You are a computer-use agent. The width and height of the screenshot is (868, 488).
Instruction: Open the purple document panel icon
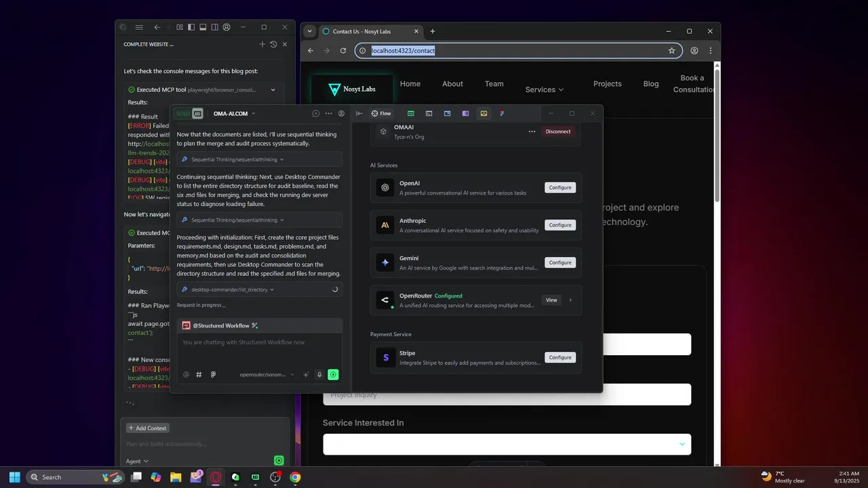coord(465,114)
